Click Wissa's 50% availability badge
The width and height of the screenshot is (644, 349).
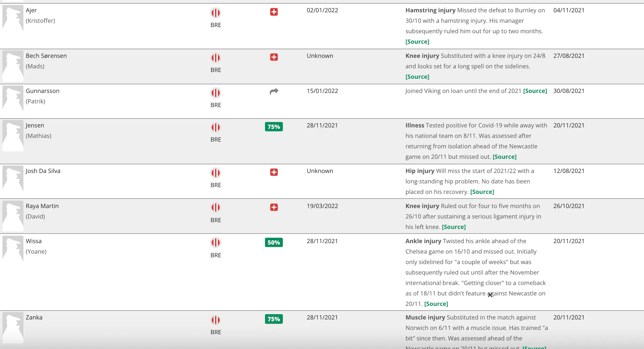(274, 243)
